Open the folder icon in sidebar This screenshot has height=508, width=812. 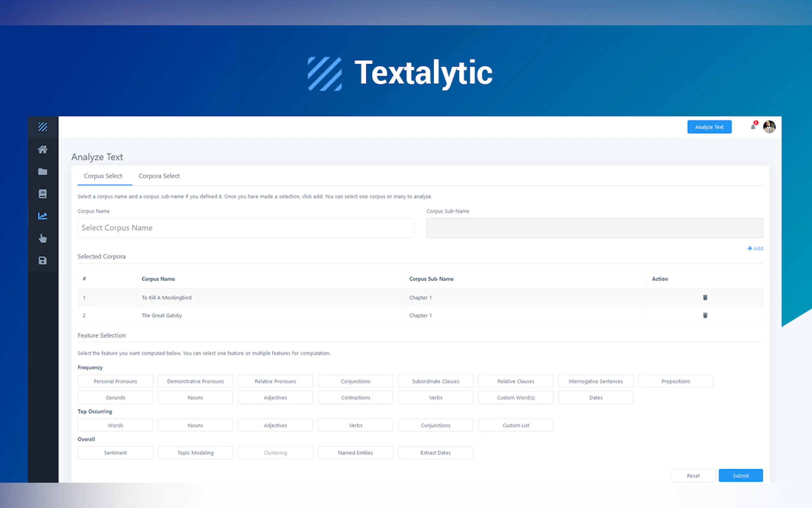(43, 172)
